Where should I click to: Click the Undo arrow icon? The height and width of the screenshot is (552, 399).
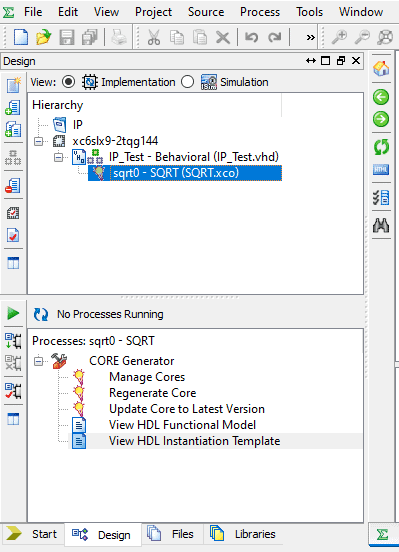click(x=251, y=37)
